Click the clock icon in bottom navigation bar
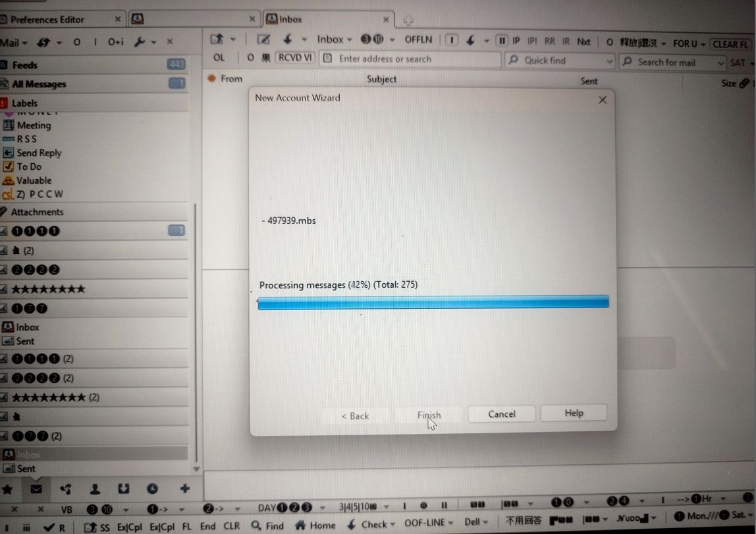Image resolution: width=756 pixels, height=534 pixels. (152, 489)
